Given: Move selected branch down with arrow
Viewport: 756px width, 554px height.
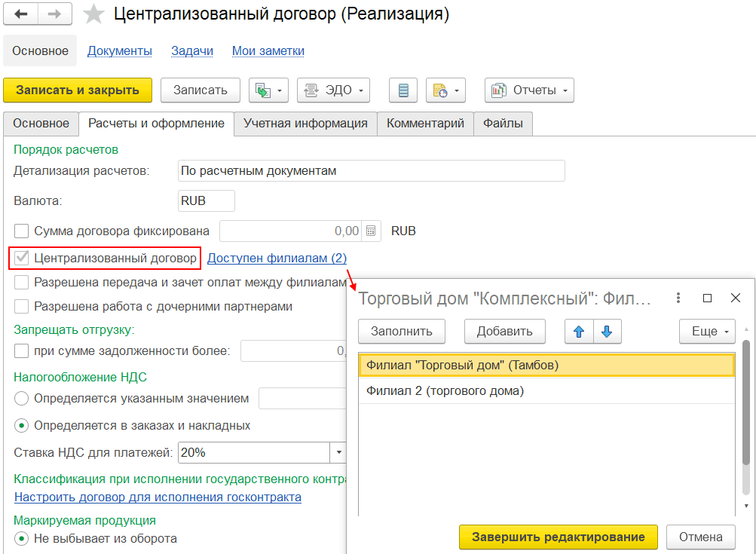Looking at the screenshot, I should click(x=608, y=331).
